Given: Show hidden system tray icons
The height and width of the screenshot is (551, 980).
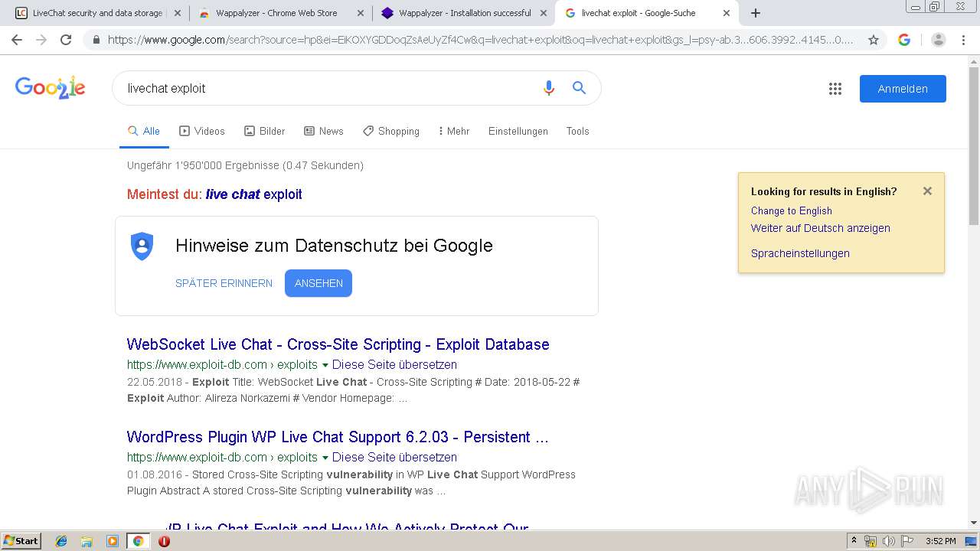Looking at the screenshot, I should (854, 541).
